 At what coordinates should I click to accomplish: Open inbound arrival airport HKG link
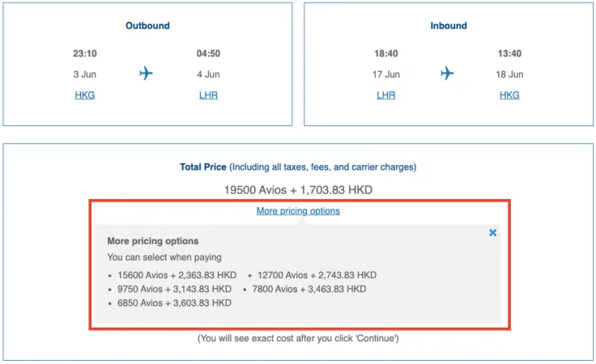click(x=509, y=95)
